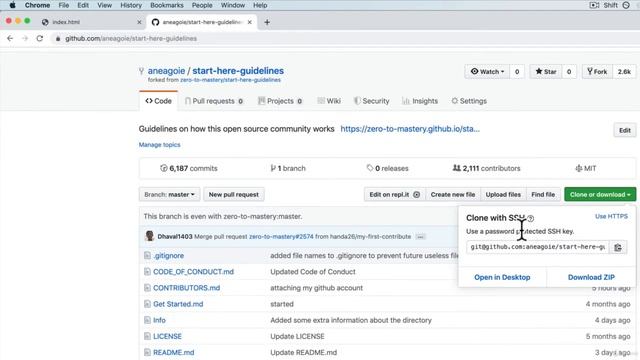Open the Get Started.md file
This screenshot has height=360, width=640.
coord(178,304)
